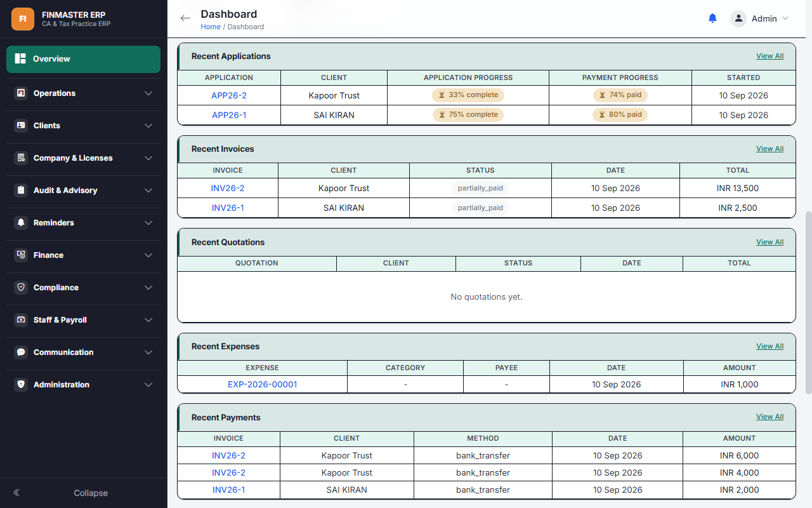
Task: Open the Communication menu label
Action: 63,352
